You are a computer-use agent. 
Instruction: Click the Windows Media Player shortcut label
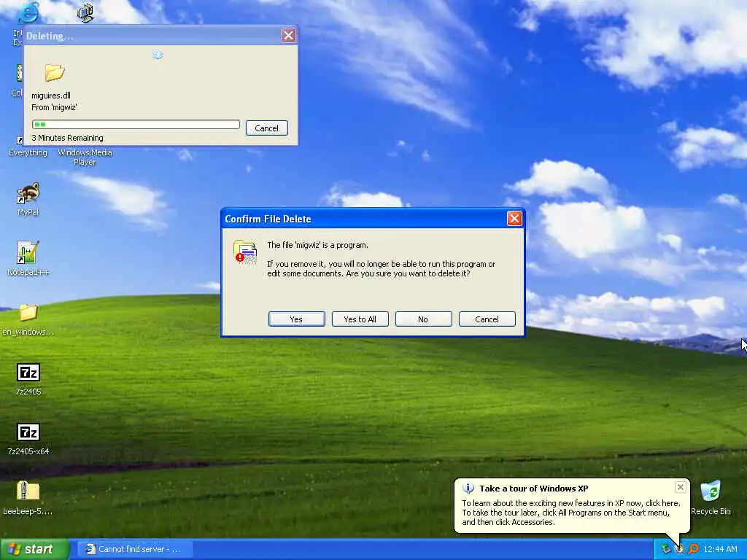pyautogui.click(x=85, y=157)
